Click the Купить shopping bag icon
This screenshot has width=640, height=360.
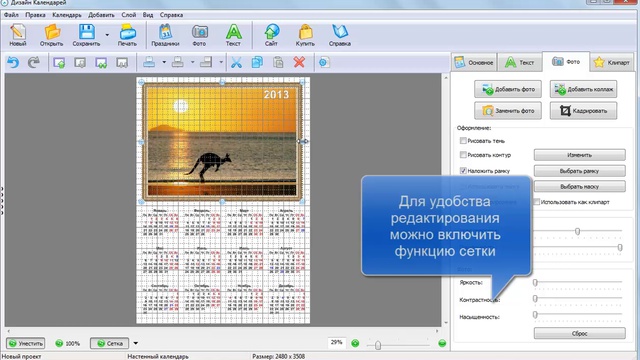(x=305, y=35)
